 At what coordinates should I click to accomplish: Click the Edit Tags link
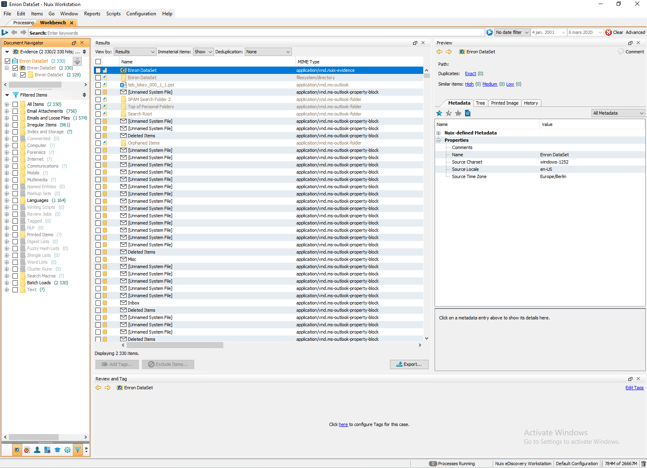click(x=635, y=388)
